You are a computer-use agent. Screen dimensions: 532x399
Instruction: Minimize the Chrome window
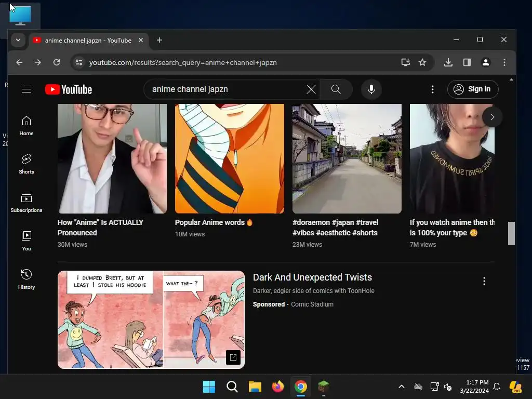(456, 39)
